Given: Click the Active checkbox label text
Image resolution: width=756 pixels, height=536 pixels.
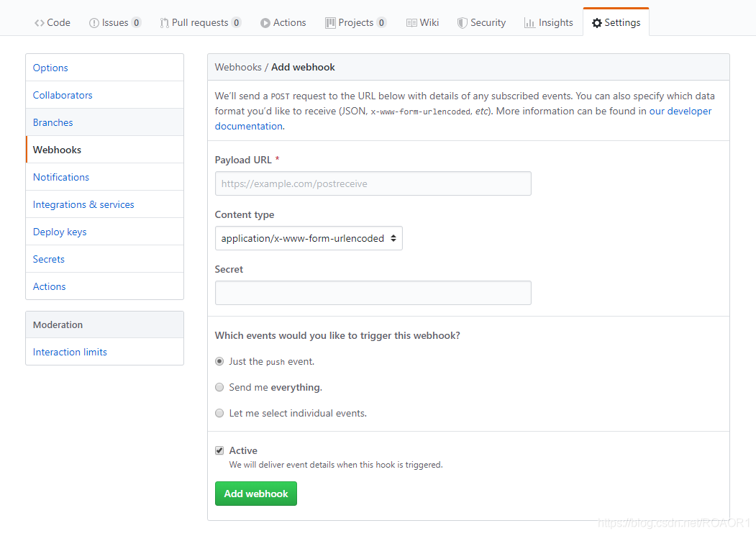Looking at the screenshot, I should pos(243,450).
